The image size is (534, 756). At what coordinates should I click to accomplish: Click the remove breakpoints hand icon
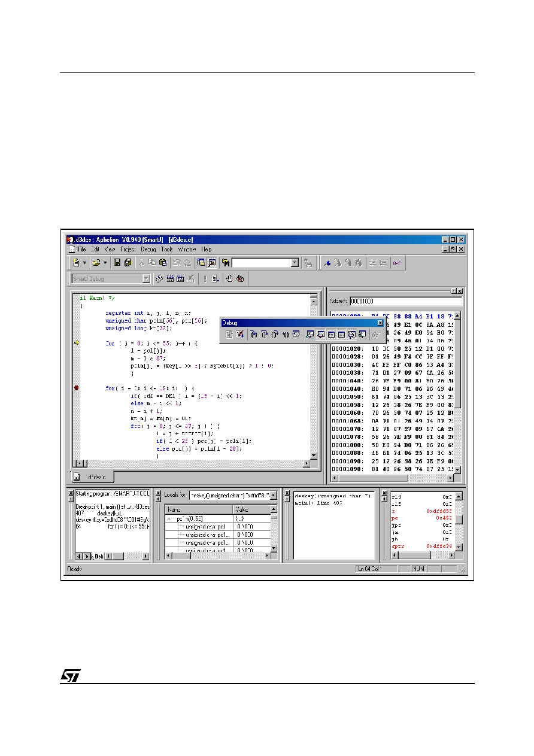(240, 278)
